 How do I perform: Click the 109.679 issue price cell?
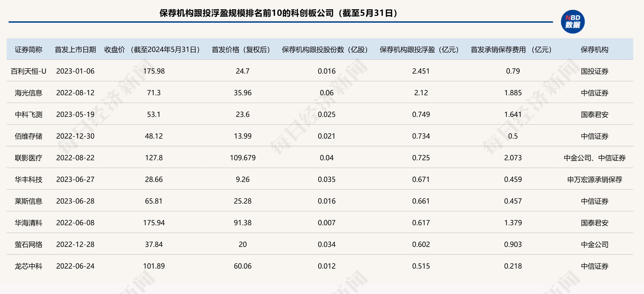tap(243, 158)
